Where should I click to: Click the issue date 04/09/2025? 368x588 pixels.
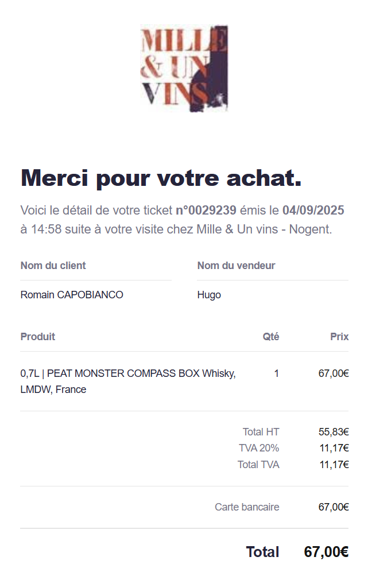(313, 211)
